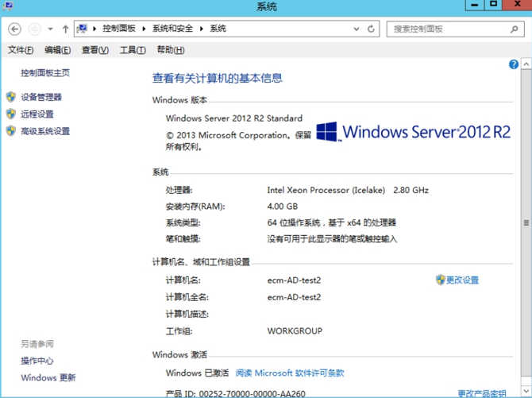Open 远程设置 link
The height and width of the screenshot is (398, 532).
point(37,114)
